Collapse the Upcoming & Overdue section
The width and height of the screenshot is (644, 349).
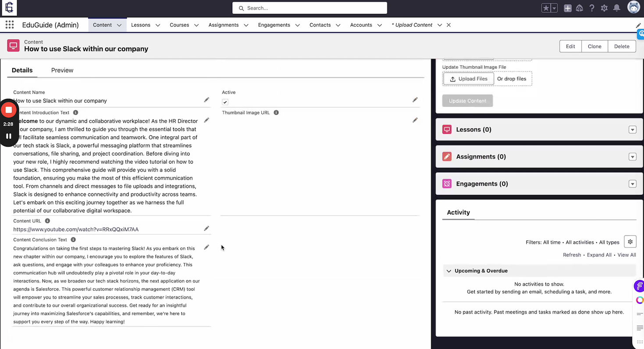click(448, 271)
